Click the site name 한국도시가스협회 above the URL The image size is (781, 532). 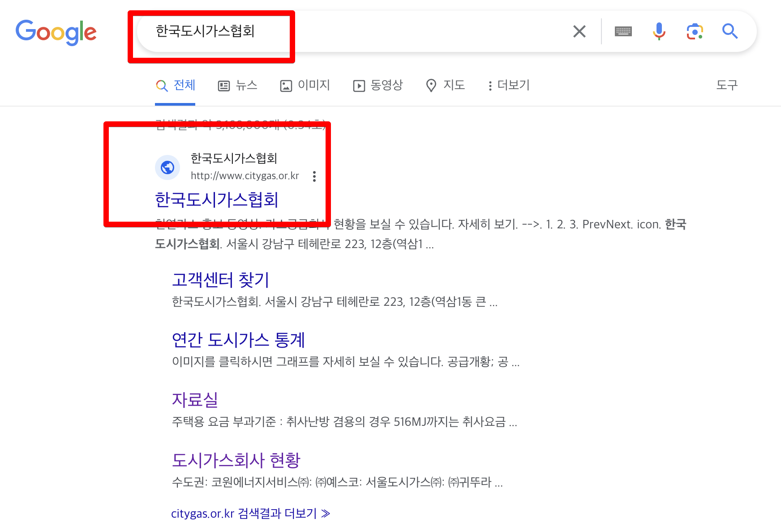234,158
